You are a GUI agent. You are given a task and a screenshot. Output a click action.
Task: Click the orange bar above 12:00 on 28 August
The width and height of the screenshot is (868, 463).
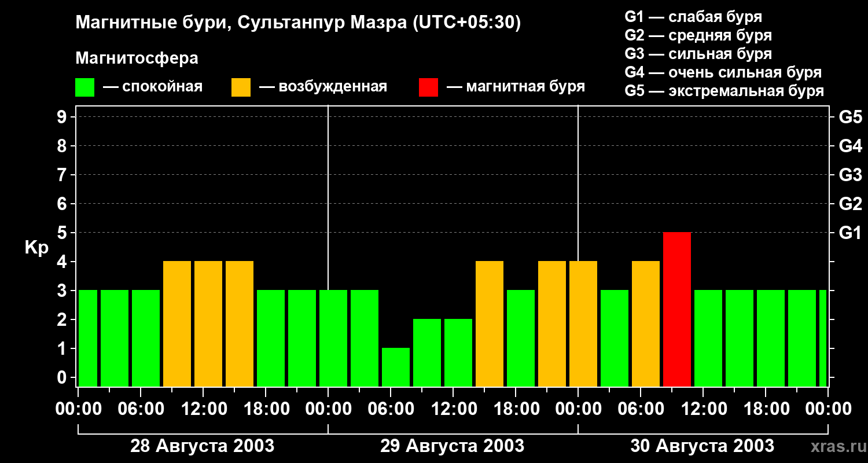pyautogui.click(x=208, y=324)
